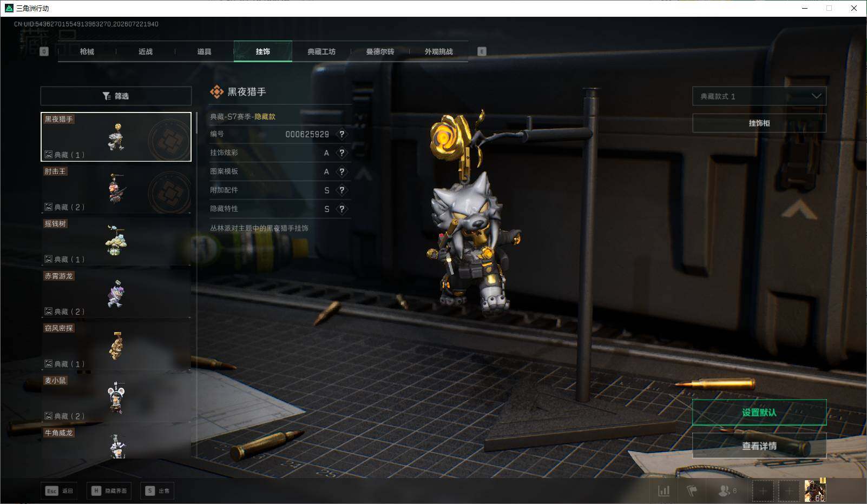Open the 筛选 filter button
The image size is (867, 504).
coord(116,96)
